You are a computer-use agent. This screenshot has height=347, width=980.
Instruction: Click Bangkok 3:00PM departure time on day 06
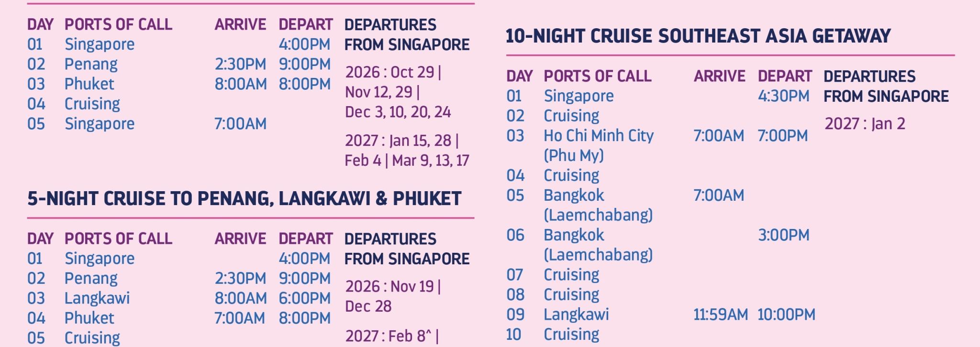pyautogui.click(x=784, y=235)
